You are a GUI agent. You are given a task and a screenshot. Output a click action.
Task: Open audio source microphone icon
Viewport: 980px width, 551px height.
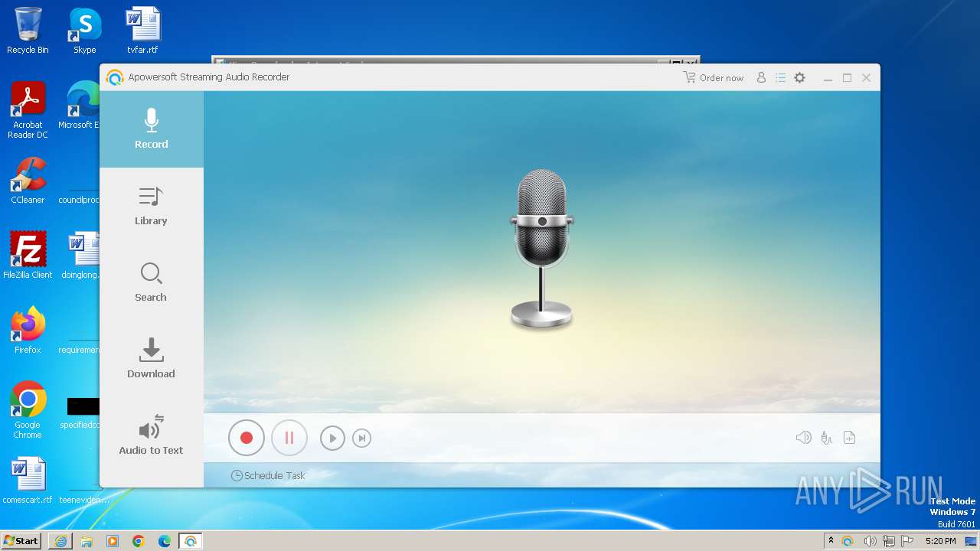point(826,438)
